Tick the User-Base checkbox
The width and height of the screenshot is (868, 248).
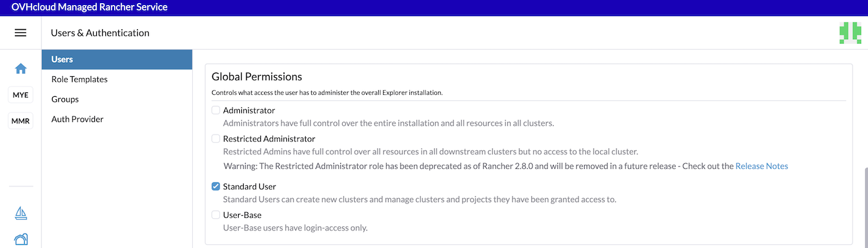pos(216,215)
